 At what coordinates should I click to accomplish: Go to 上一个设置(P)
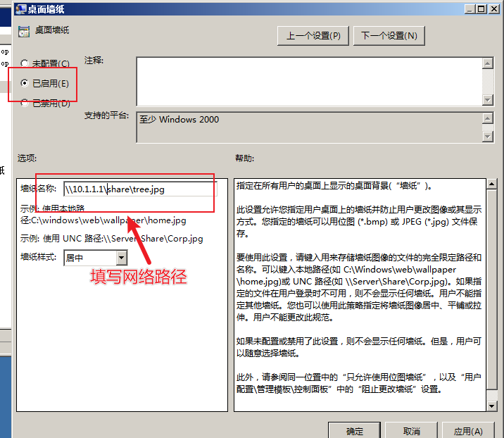[x=313, y=36]
